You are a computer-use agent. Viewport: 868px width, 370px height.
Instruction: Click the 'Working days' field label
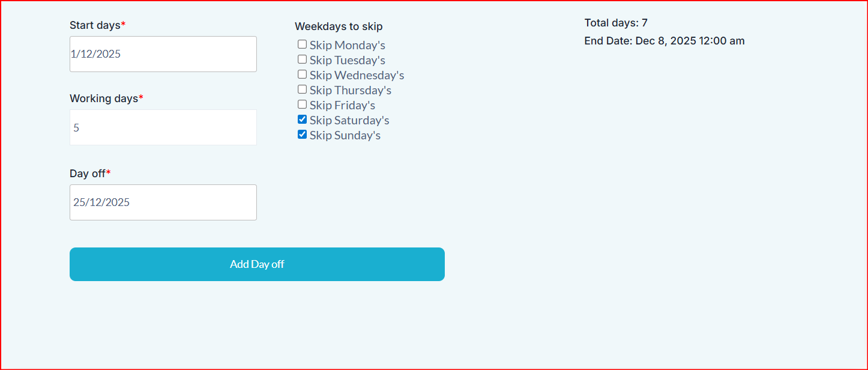click(x=104, y=99)
